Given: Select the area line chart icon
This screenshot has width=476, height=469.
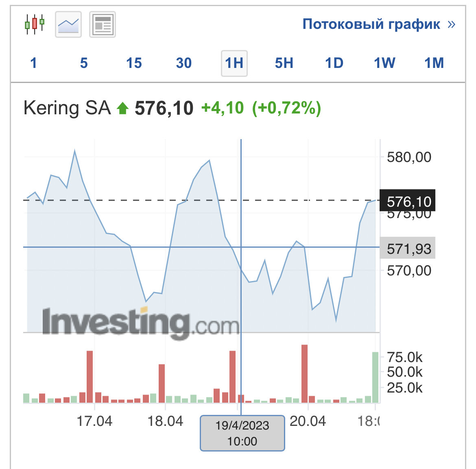Looking at the screenshot, I should [68, 24].
